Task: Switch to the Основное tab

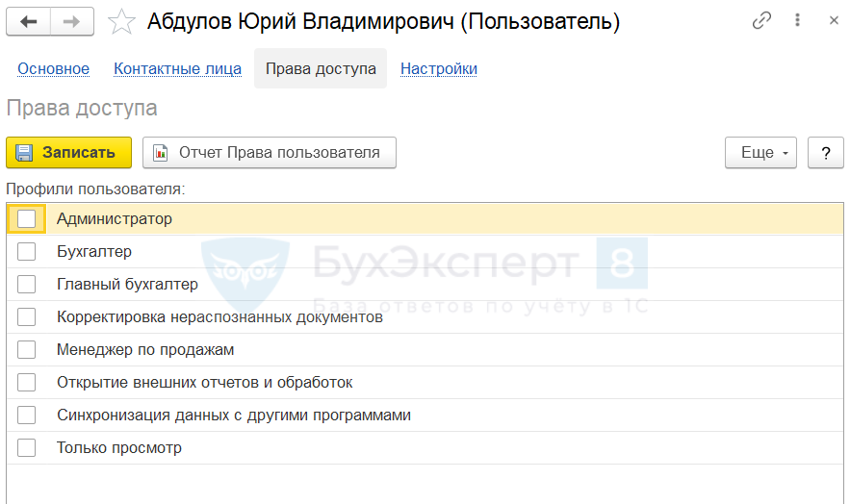Action: pos(53,69)
